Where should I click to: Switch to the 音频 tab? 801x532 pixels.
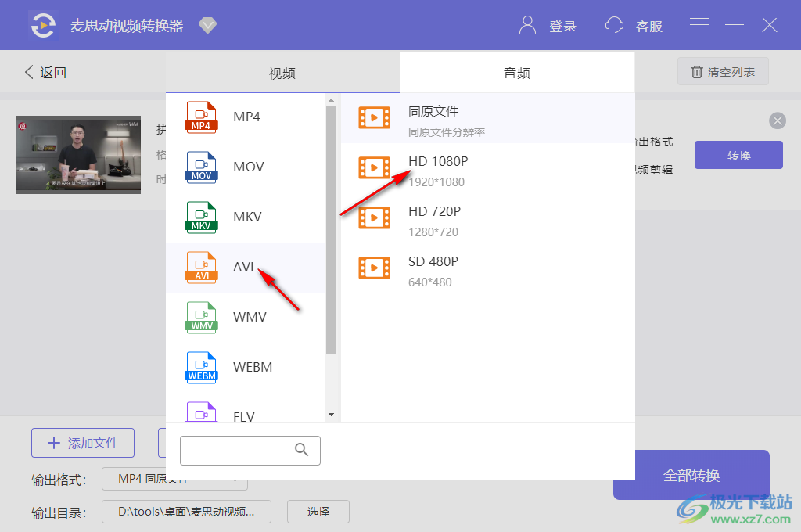click(517, 73)
